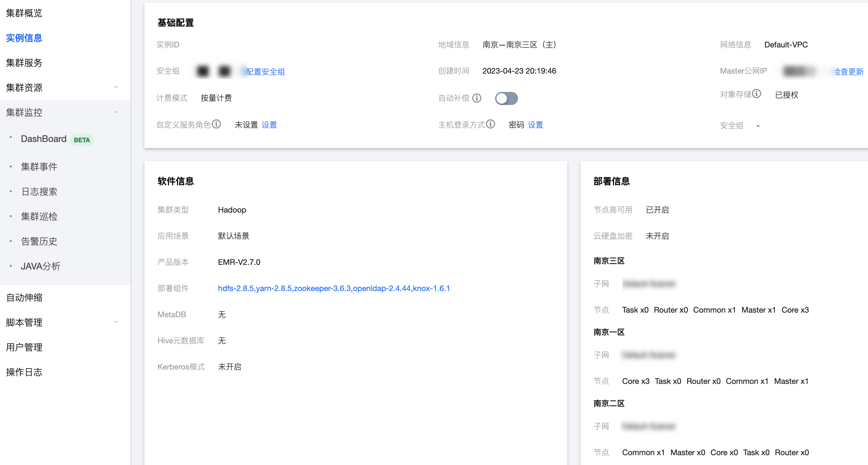Click info icon beside 自定义服务角色
This screenshot has height=465, width=868.
217,124
